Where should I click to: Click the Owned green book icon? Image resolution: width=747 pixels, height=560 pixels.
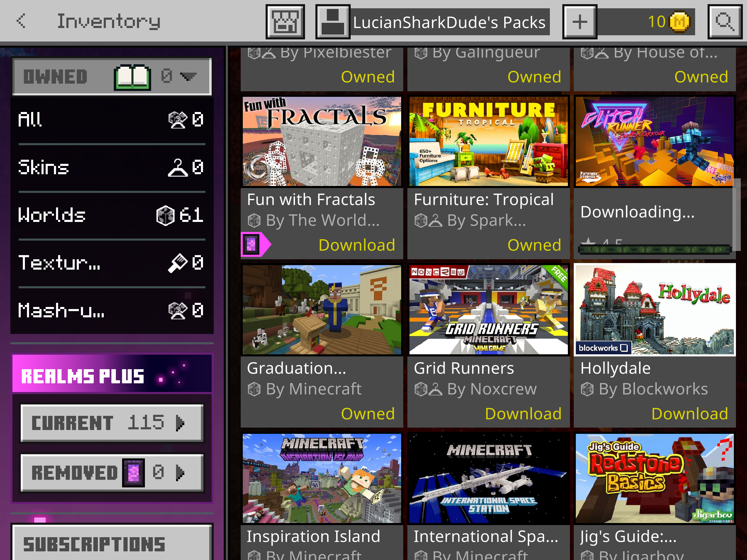pyautogui.click(x=132, y=77)
